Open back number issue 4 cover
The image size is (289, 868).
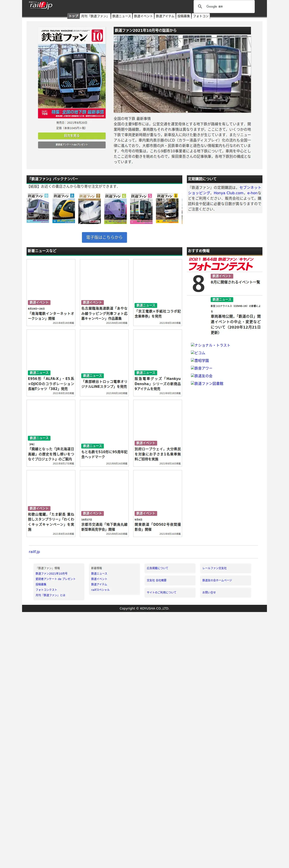pos(167,208)
